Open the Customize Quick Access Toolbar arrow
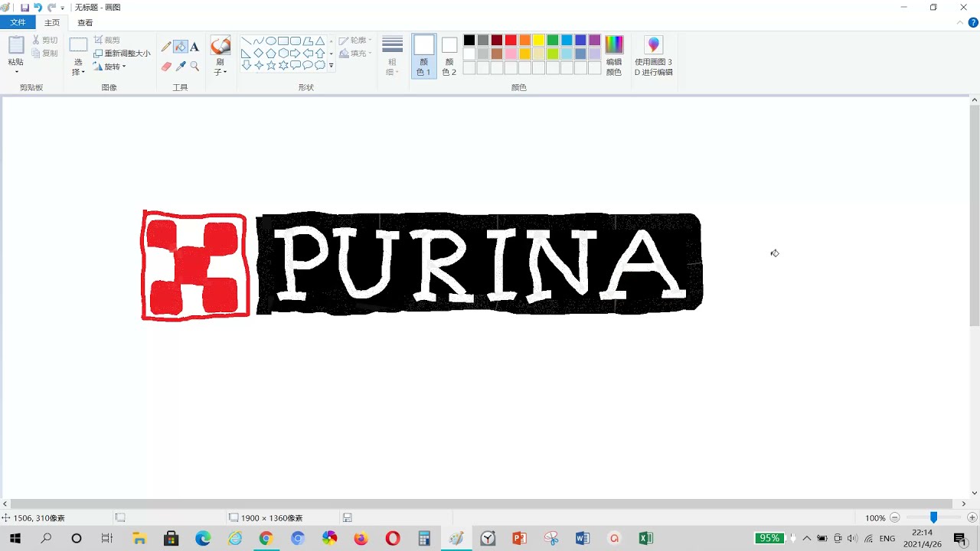Image resolution: width=980 pixels, height=551 pixels. 63,8
